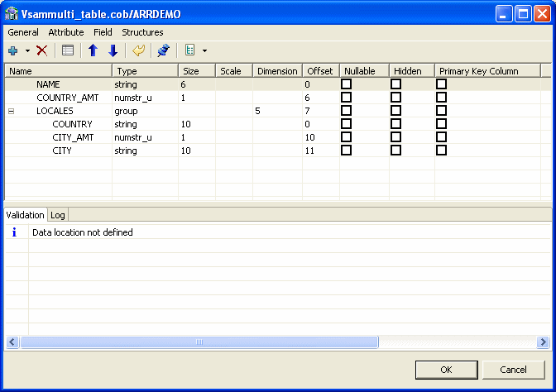Click the green list sheet icon

pos(190,50)
